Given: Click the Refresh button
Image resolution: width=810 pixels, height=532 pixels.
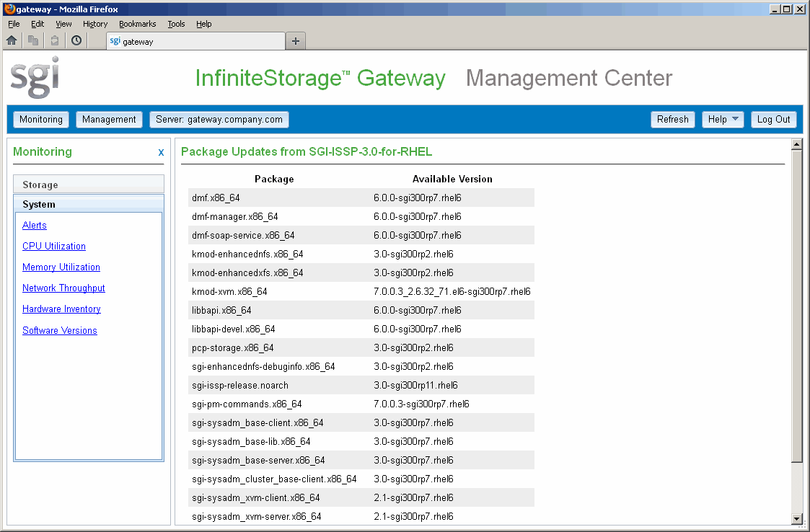Looking at the screenshot, I should [672, 120].
